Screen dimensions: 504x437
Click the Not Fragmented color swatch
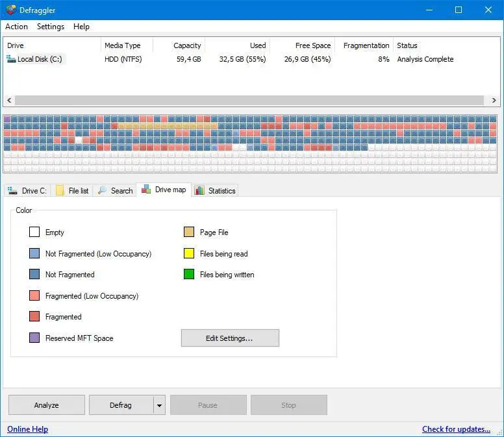click(34, 274)
